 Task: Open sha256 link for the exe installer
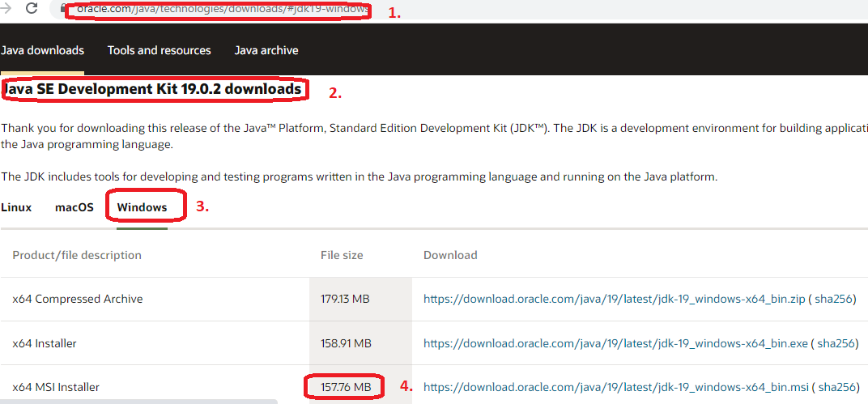pos(836,343)
